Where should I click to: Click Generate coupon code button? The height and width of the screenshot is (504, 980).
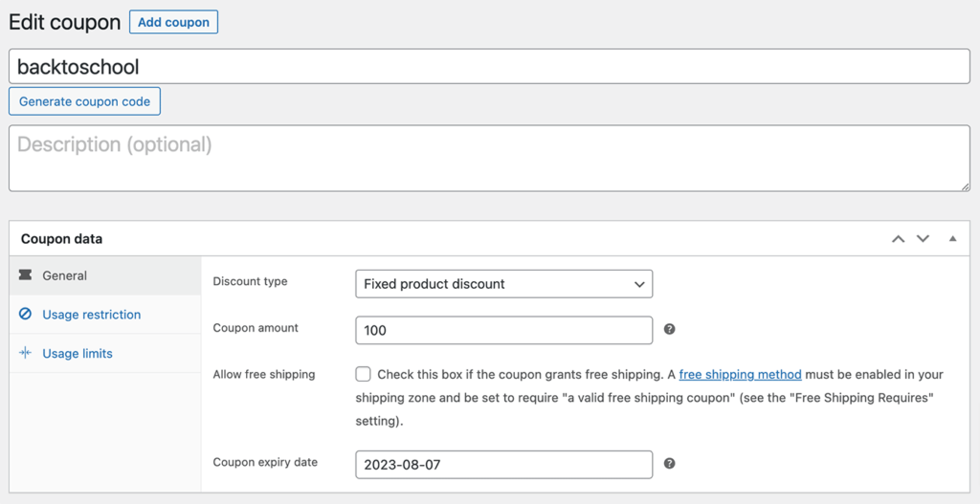point(84,101)
